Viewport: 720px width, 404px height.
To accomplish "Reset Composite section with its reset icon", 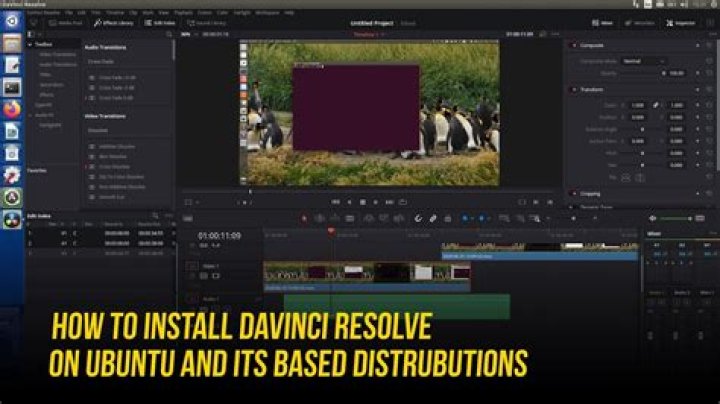I will point(709,45).
